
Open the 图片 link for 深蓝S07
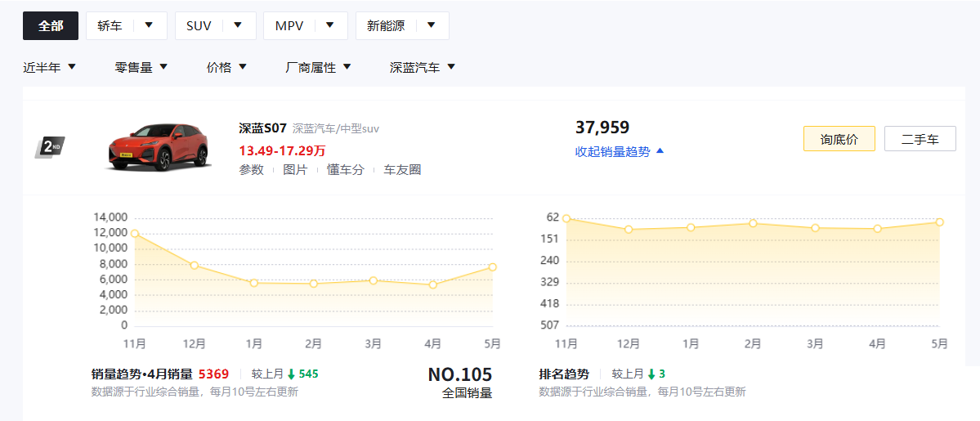pos(295,169)
